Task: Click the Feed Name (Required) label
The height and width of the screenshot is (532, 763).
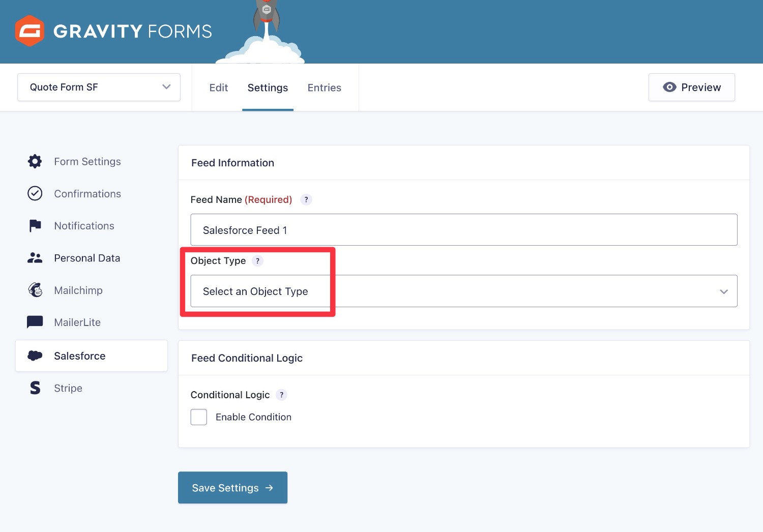Action: pyautogui.click(x=241, y=199)
